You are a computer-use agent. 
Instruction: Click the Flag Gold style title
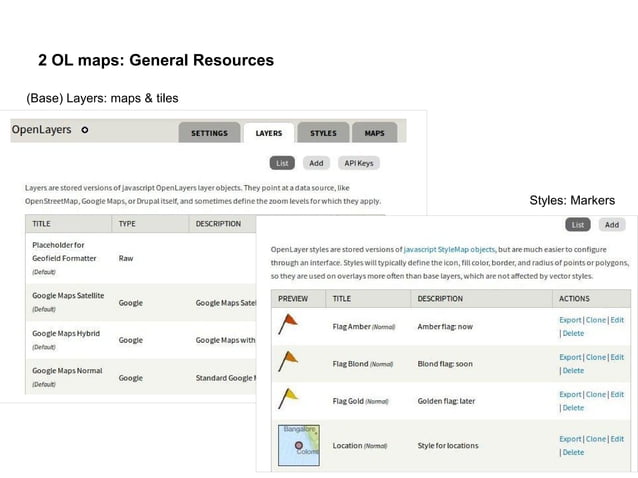pos(348,401)
